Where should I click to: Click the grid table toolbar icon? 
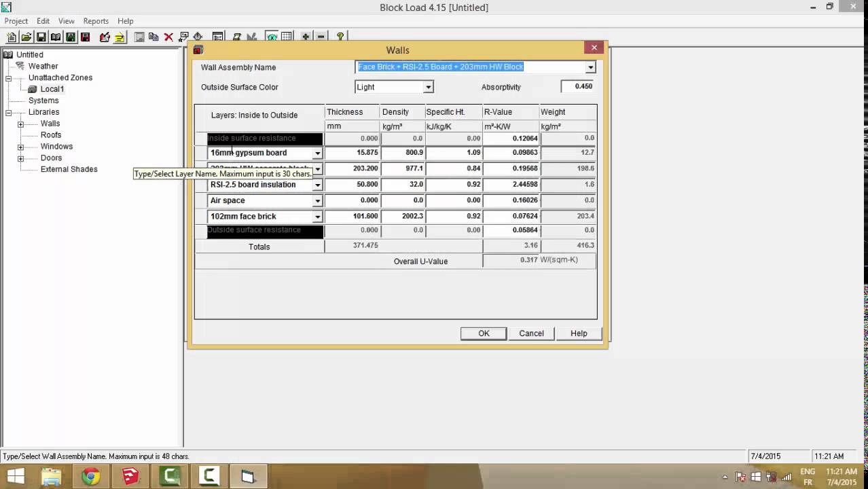[x=287, y=37]
